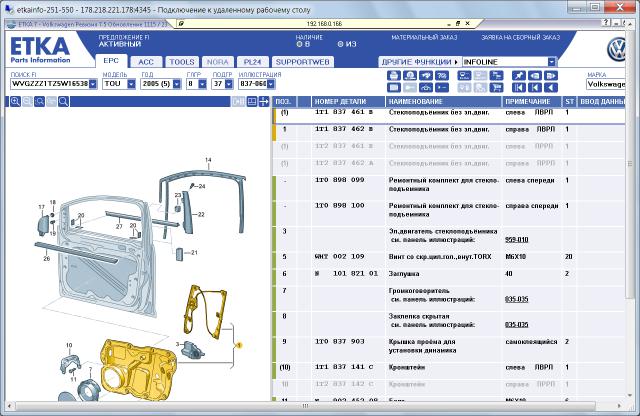The image size is (640, 416).
Task: Open the Год 2005 (5) dropdown
Action: coord(177,84)
